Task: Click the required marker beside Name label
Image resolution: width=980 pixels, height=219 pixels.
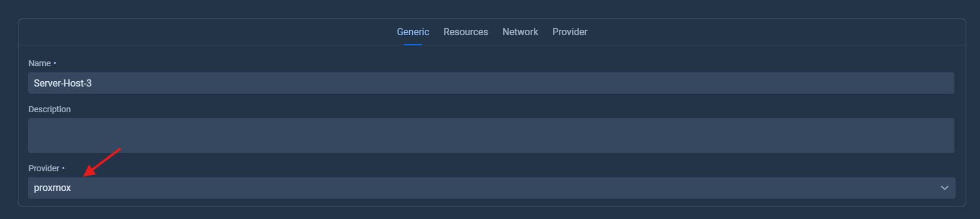Action: pos(55,63)
